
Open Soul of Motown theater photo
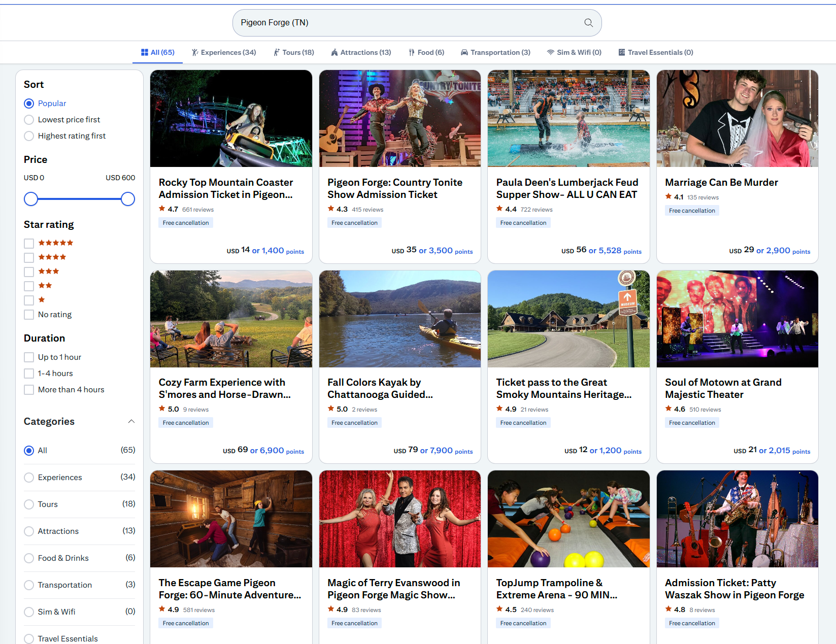737,319
